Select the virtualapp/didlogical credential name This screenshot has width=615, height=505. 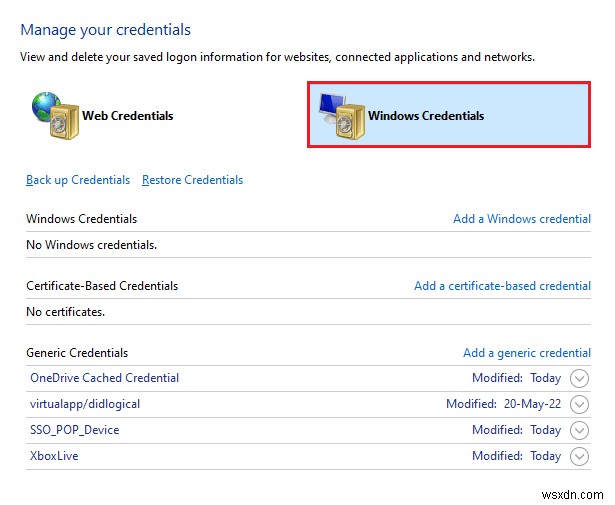pyautogui.click(x=85, y=404)
